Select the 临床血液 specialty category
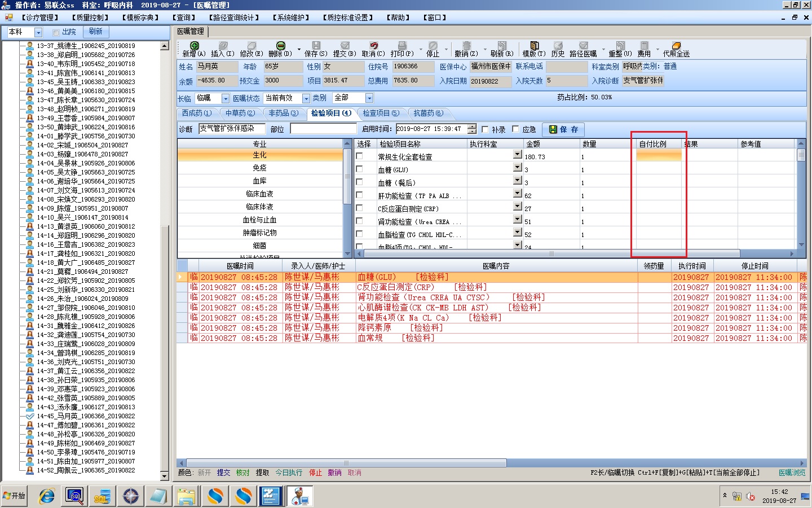 coord(259,194)
